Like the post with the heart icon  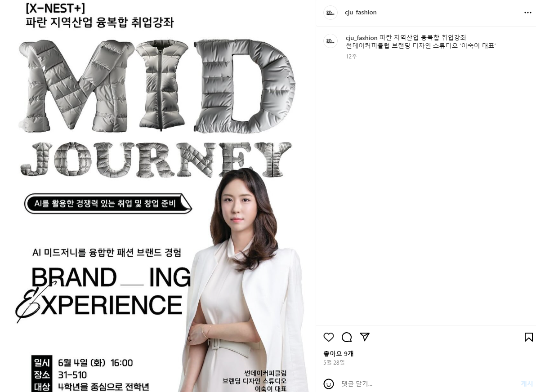[329, 337]
